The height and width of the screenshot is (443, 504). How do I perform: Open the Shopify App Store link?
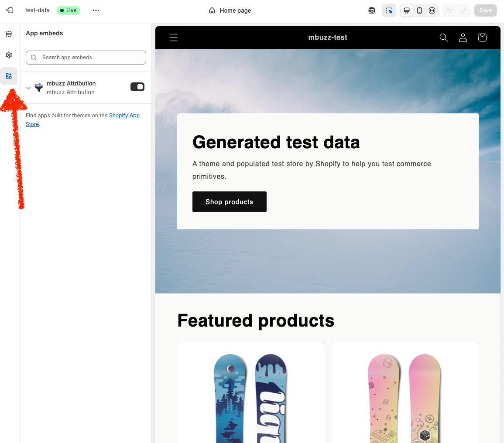[124, 116]
